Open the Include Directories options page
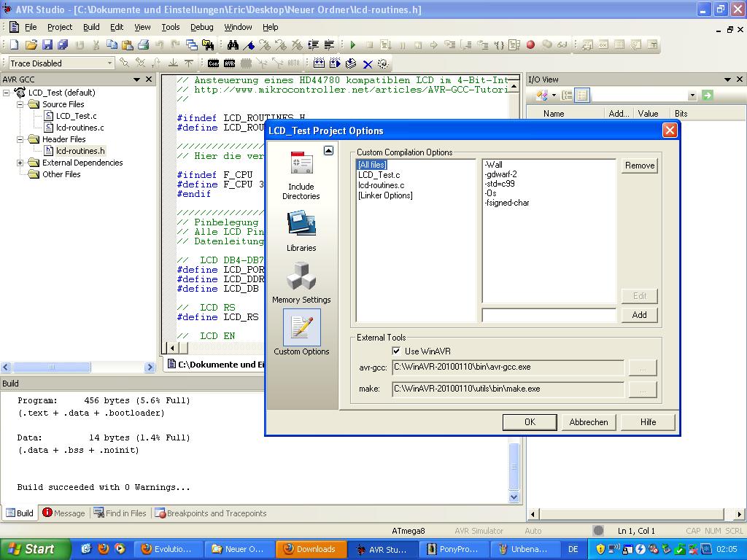Viewport: 747px width, 560px height. 301,175
